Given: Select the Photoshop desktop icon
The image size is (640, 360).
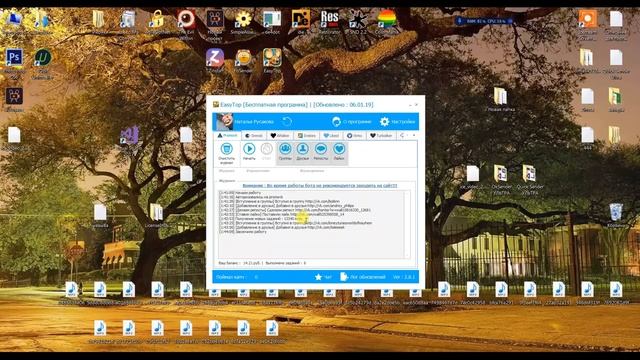Looking at the screenshot, I should coord(14,58).
